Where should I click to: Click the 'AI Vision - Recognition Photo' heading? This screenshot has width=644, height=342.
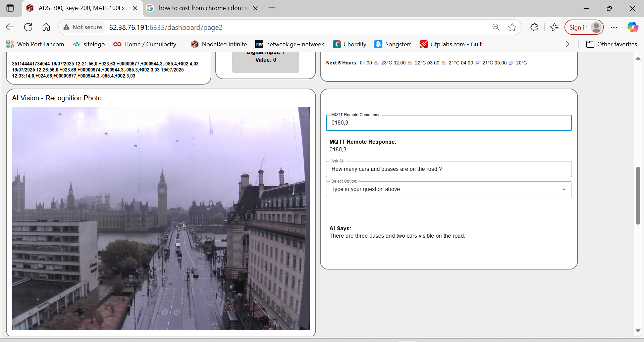(x=57, y=98)
